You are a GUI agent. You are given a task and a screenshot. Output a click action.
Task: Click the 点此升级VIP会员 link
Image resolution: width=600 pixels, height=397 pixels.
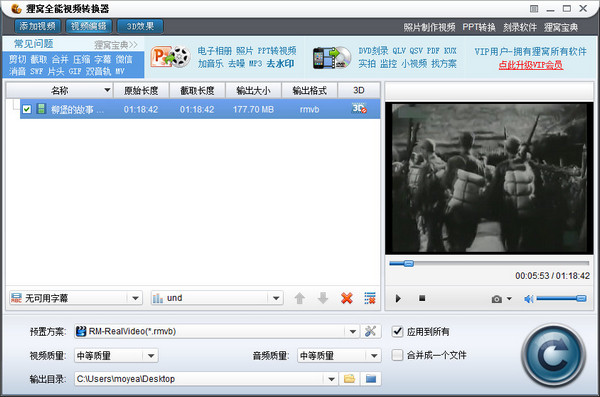[x=531, y=65]
